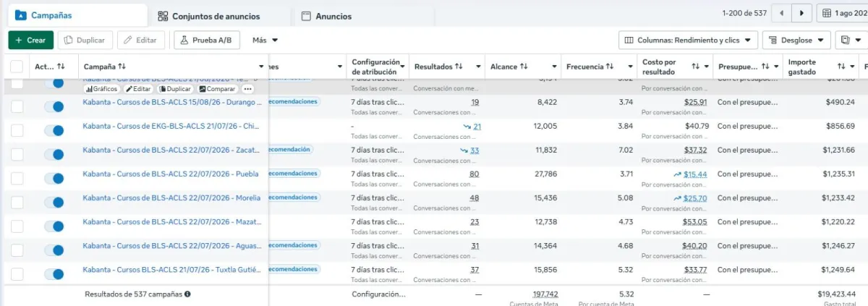Viewport: 868px width, 306px height.
Task: Open Columnas: Rendimiento y clics dropdown
Action: pos(689,40)
